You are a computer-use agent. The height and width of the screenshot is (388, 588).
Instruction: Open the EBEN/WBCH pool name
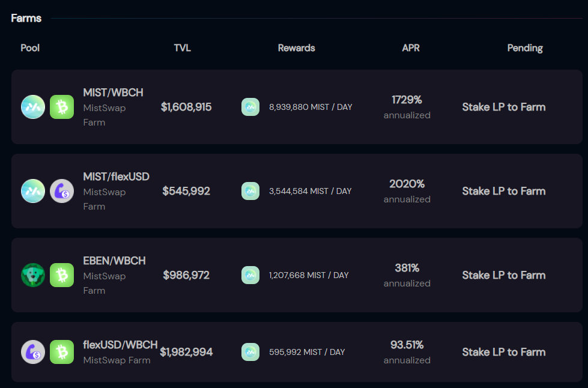tap(114, 261)
